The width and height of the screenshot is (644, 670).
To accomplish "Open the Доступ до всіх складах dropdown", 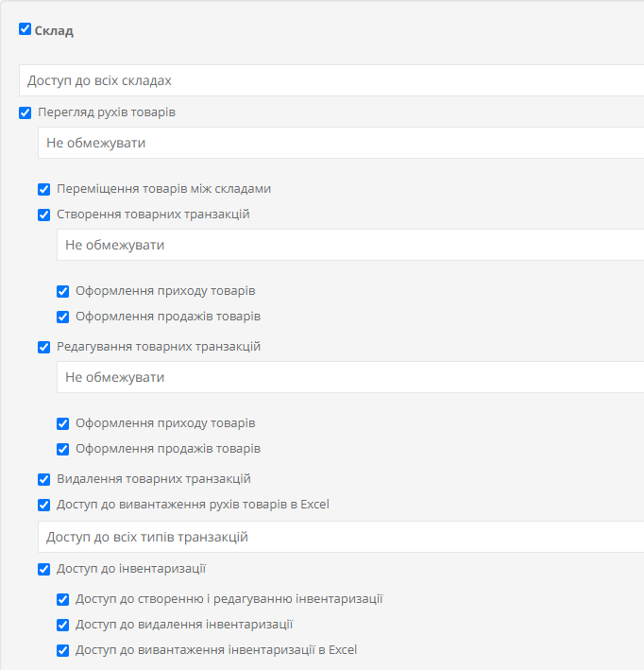I will (x=331, y=80).
